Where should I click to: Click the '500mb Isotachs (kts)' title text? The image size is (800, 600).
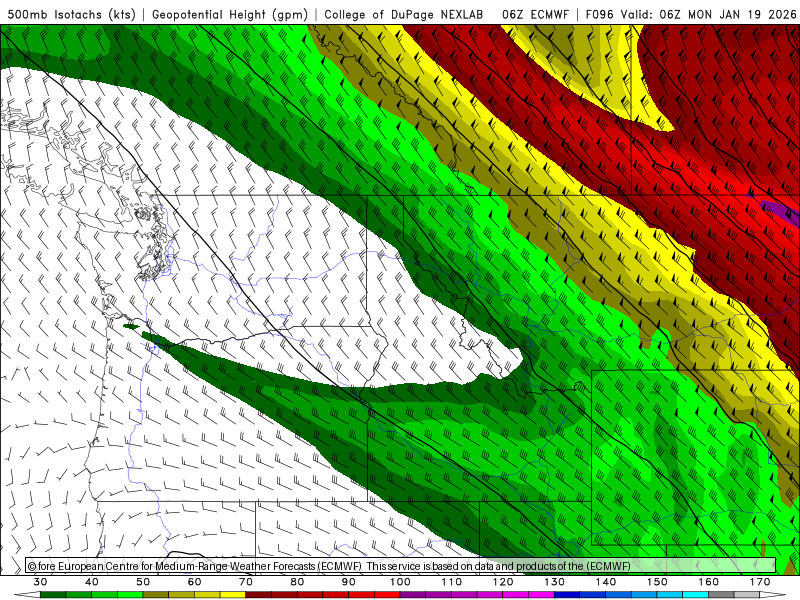(x=71, y=14)
